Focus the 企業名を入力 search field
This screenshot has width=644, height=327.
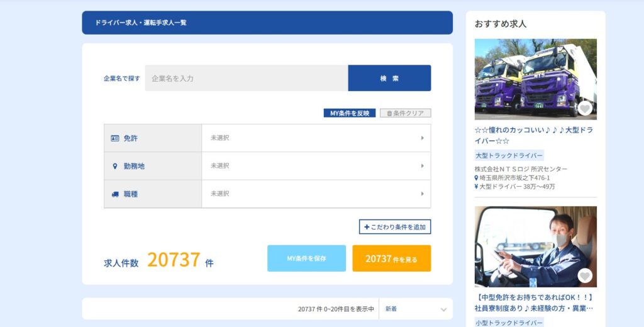click(247, 79)
